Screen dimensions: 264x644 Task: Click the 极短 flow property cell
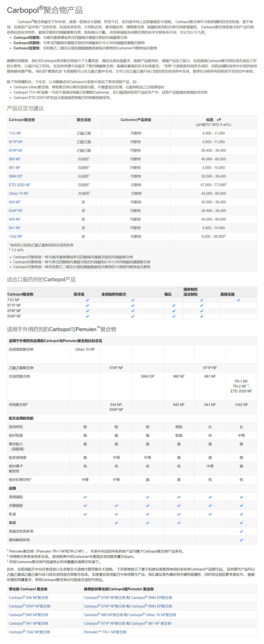pyautogui.click(x=179, y=427)
